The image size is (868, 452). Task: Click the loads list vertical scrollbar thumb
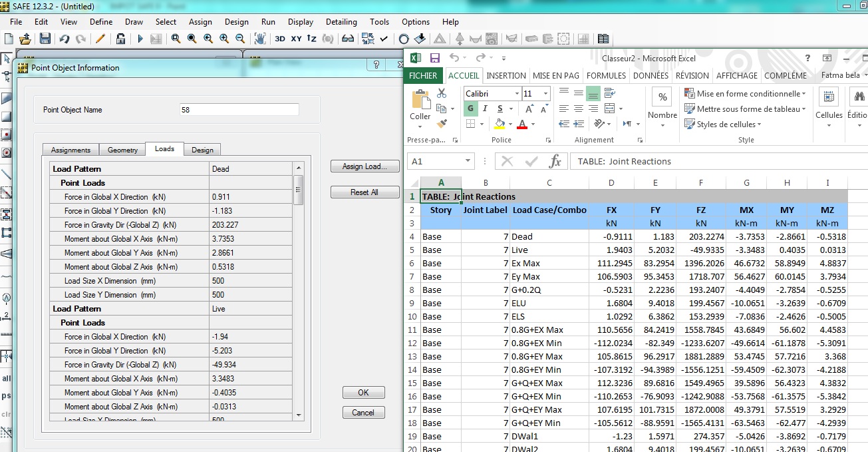pyautogui.click(x=299, y=189)
